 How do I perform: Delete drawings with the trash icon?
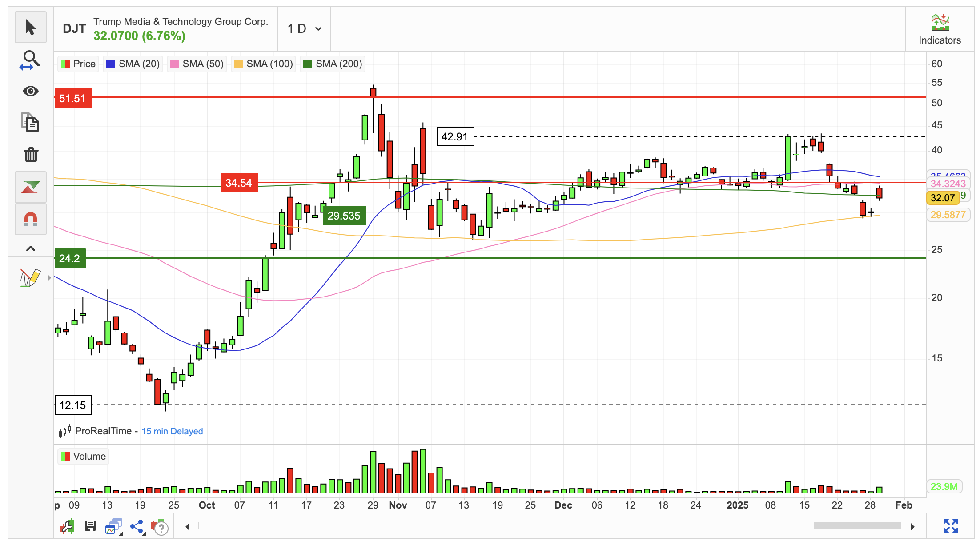pos(30,155)
